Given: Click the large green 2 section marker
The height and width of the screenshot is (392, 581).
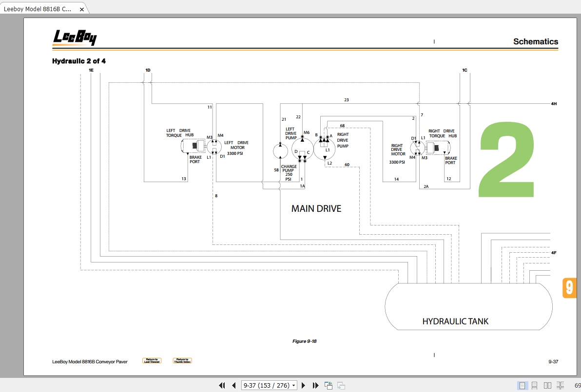Looking at the screenshot, I should 507,160.
